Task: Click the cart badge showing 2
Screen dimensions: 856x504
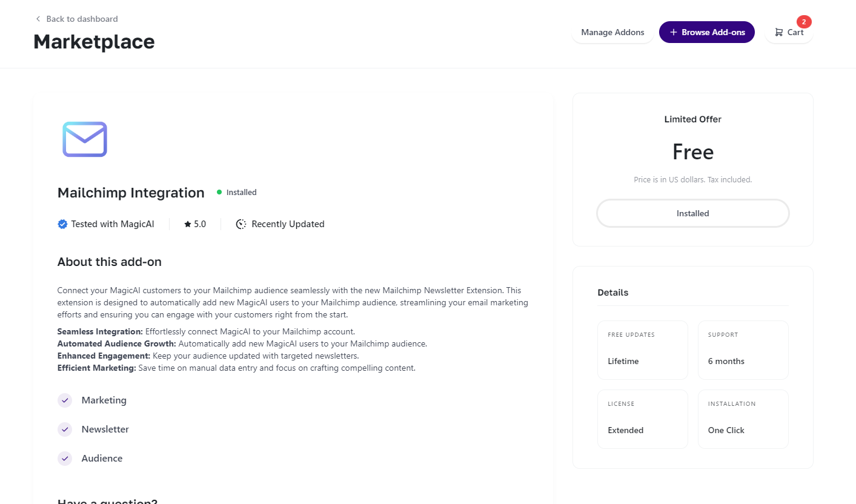Action: point(804,22)
